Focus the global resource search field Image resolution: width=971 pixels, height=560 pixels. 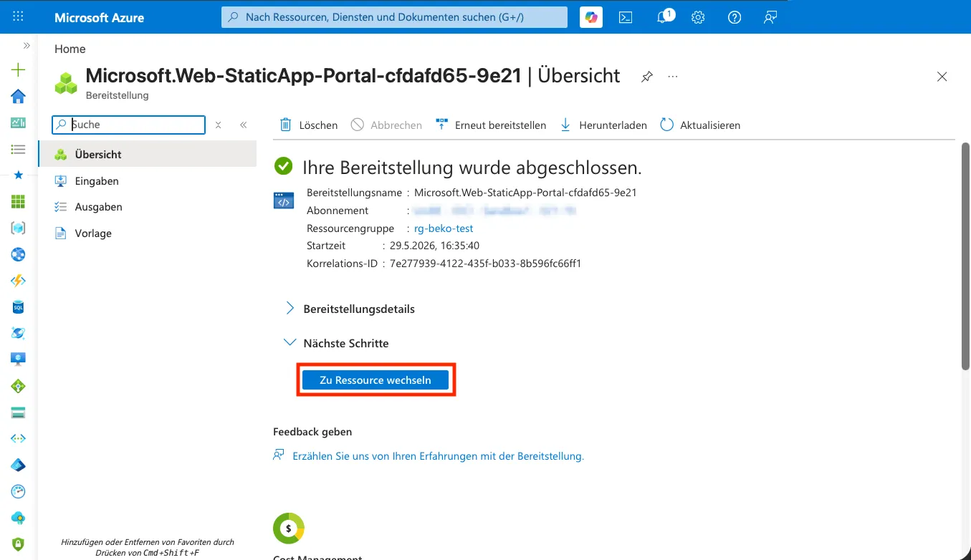point(394,17)
